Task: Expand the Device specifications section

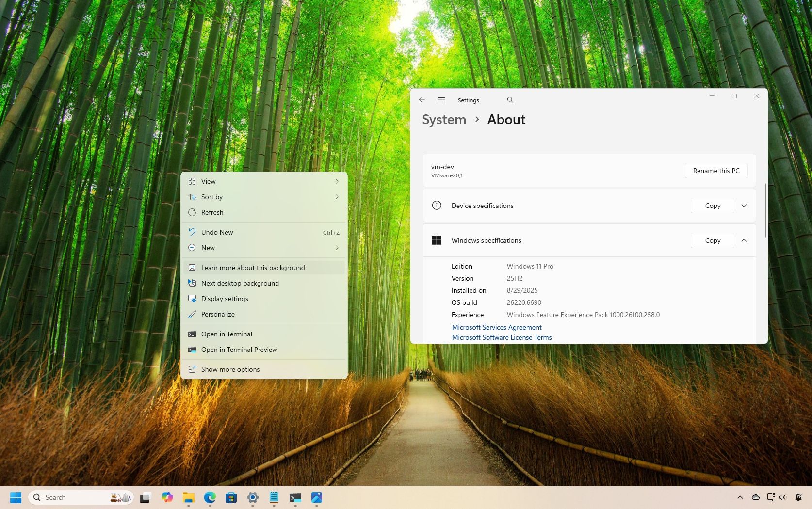Action: point(744,206)
